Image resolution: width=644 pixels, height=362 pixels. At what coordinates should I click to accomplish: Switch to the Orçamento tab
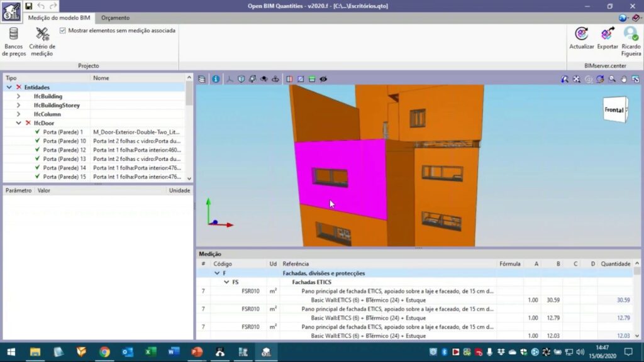click(x=115, y=18)
